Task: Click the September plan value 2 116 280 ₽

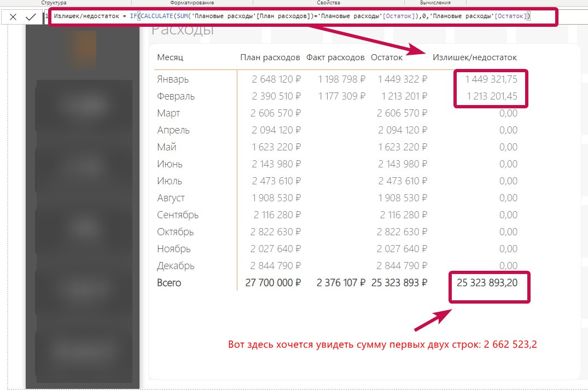Action: pos(277,215)
